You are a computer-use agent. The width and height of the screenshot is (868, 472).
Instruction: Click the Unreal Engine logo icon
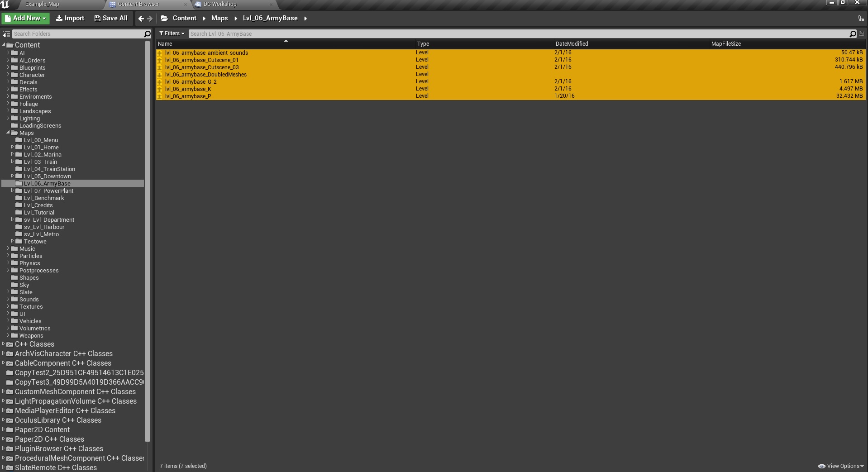point(5,5)
